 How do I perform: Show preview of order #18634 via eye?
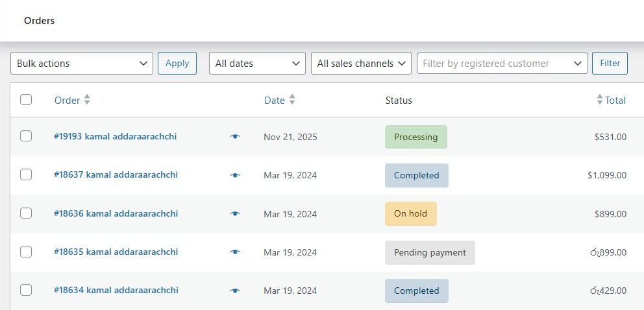pyautogui.click(x=235, y=291)
